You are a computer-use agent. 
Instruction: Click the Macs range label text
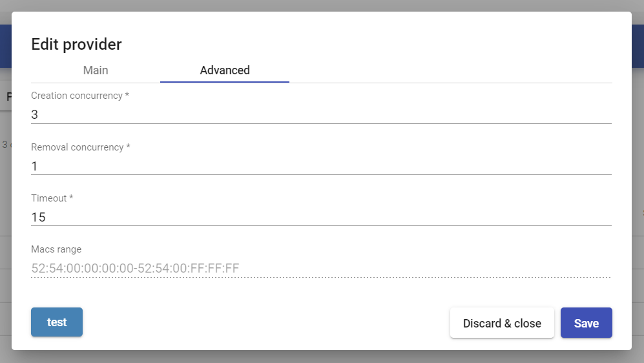point(56,249)
